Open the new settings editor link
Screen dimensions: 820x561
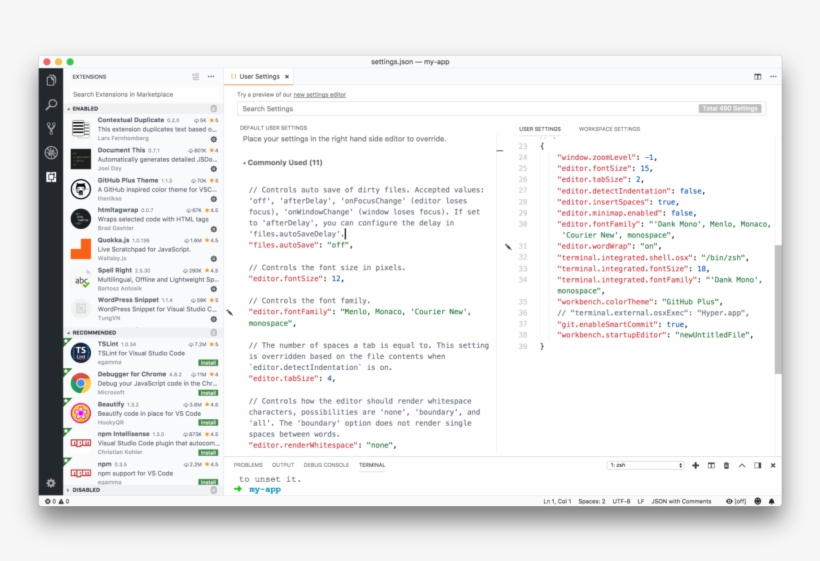(x=320, y=95)
